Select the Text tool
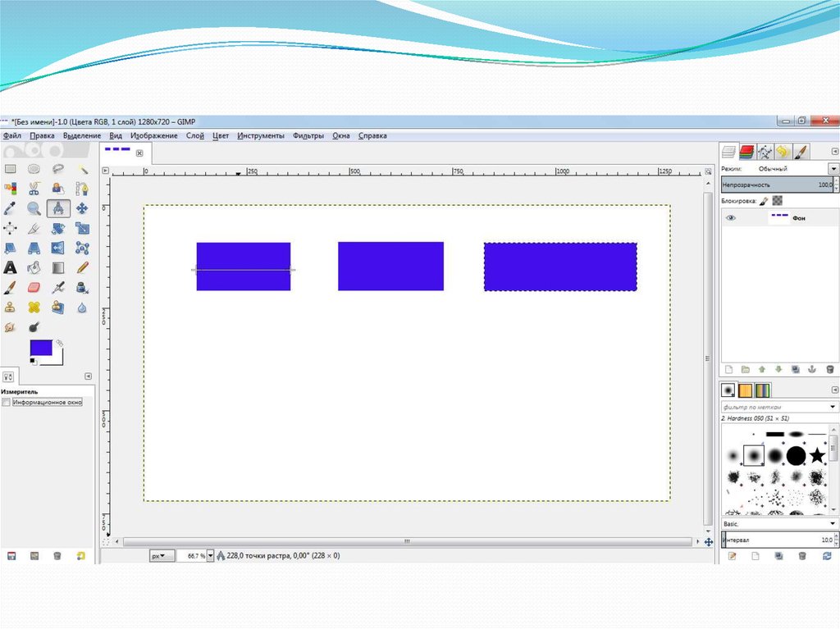This screenshot has width=840, height=629. click(x=11, y=267)
